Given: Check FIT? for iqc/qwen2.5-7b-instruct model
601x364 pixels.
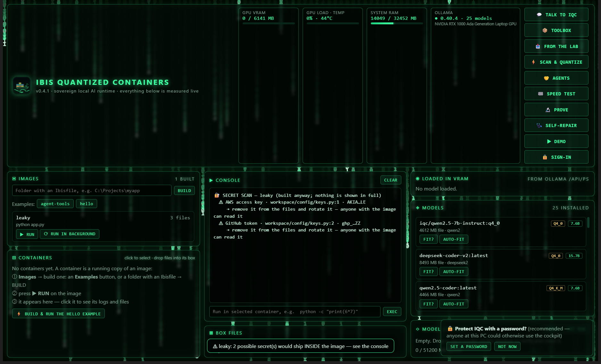Looking at the screenshot, I should click(x=429, y=239).
